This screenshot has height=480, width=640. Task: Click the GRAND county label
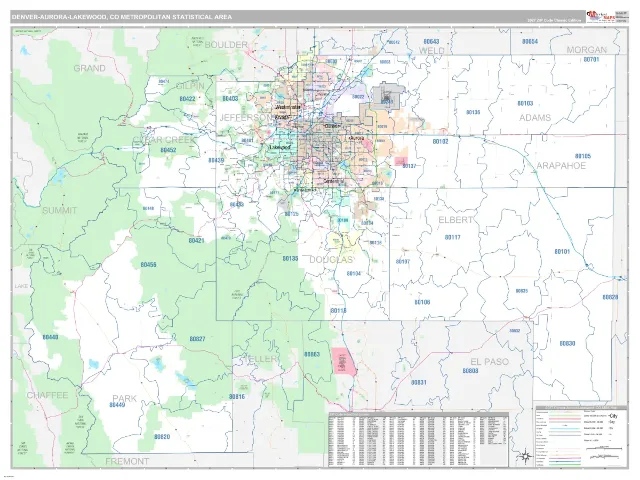(x=89, y=68)
